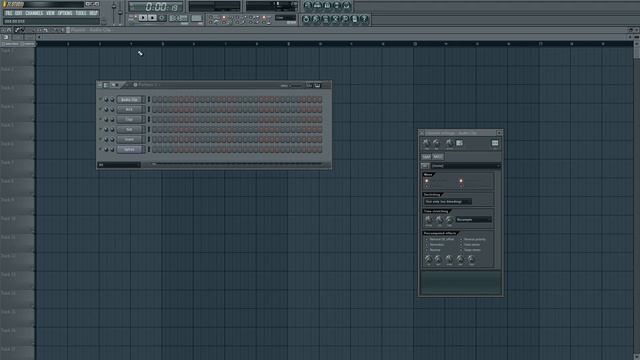The width and height of the screenshot is (640, 360).
Task: Click third icon in lower shortcut row
Action: [326, 19]
